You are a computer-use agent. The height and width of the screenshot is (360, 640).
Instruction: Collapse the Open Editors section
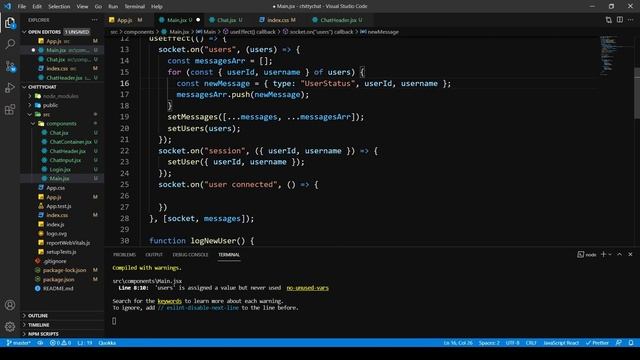click(62, 32)
